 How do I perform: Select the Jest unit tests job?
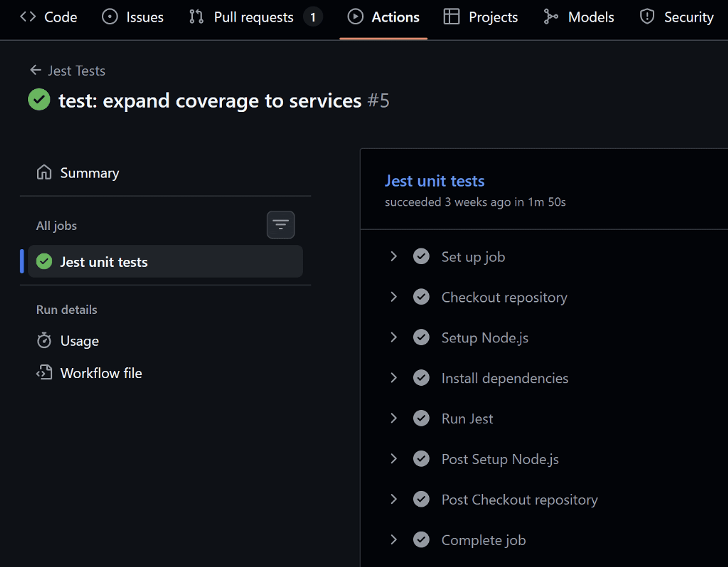point(165,261)
